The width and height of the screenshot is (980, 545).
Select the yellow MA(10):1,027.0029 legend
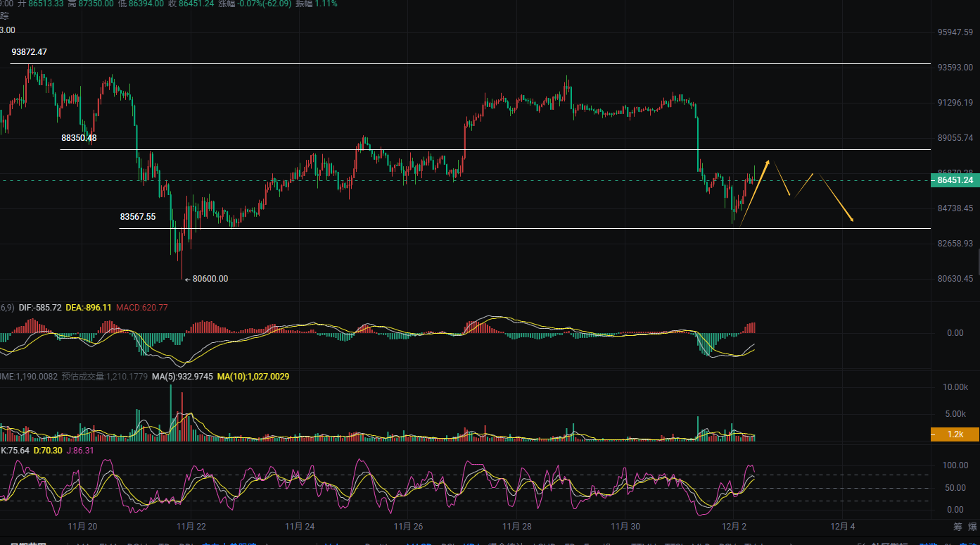(x=253, y=377)
